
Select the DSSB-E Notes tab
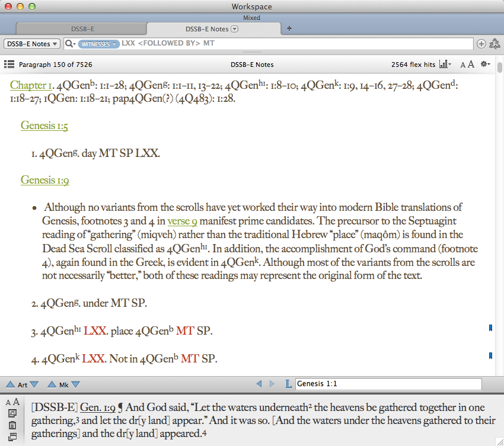coord(206,28)
